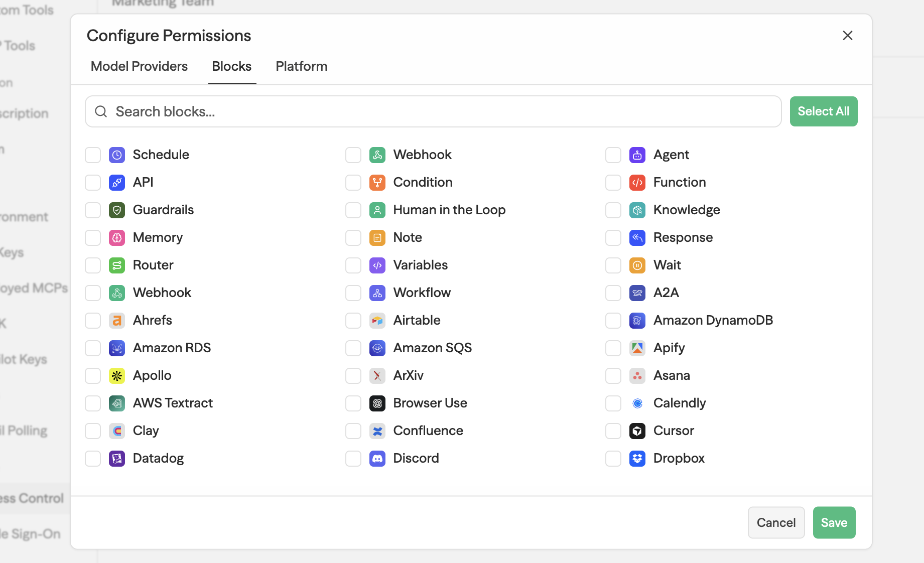Image resolution: width=924 pixels, height=563 pixels.
Task: Enable the Function block checkbox
Action: tap(613, 183)
